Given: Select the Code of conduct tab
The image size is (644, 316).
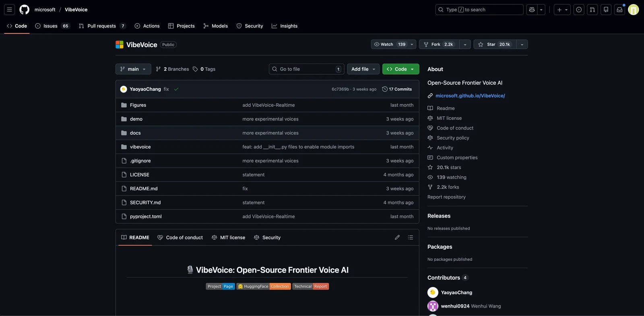Looking at the screenshot, I should [x=180, y=237].
